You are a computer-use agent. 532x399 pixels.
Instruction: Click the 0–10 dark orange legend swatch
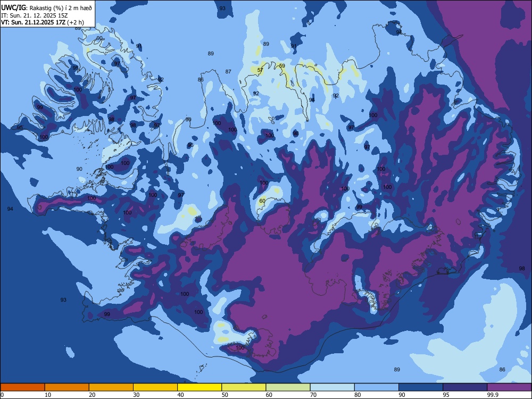point(22,387)
